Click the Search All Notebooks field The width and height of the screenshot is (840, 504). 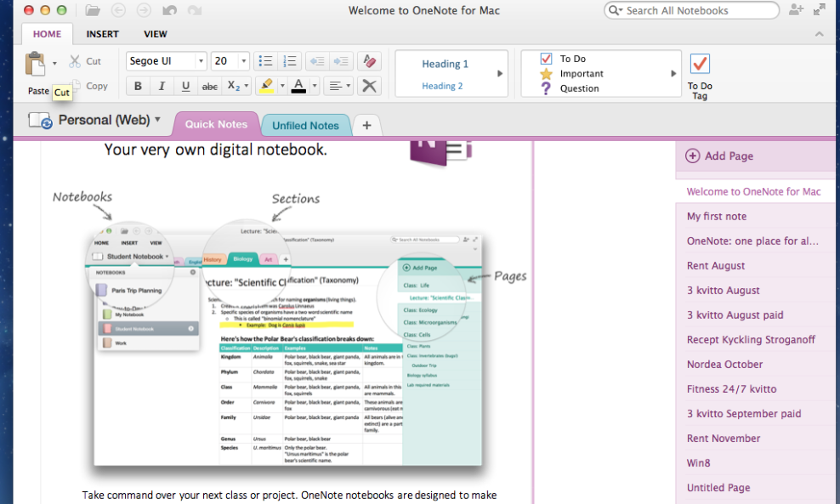pyautogui.click(x=691, y=10)
